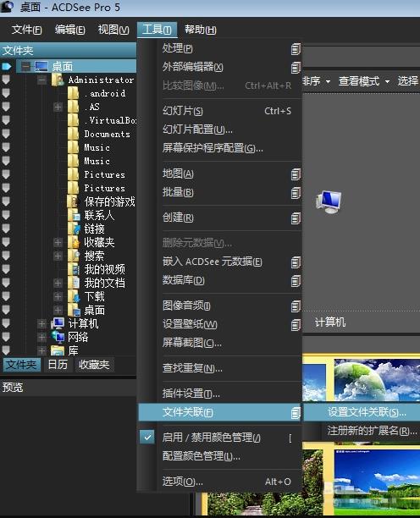Toggle easy-select marker beside Documents
The image size is (420, 518).
(6, 134)
